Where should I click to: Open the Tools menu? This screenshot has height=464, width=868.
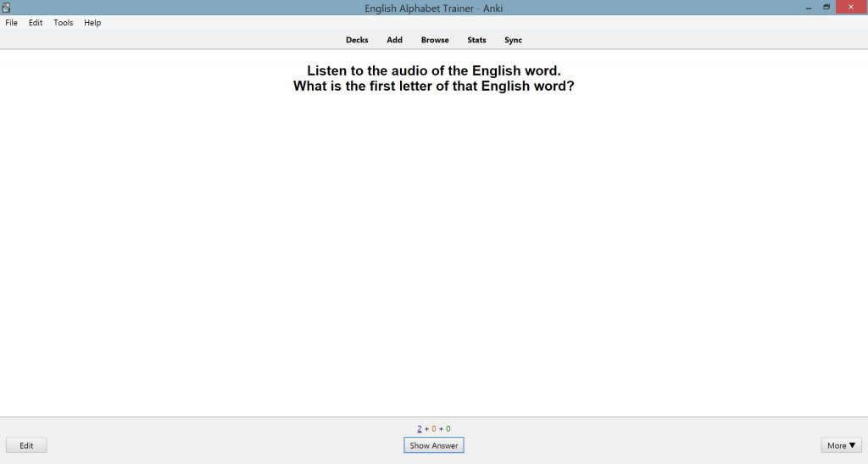(63, 23)
